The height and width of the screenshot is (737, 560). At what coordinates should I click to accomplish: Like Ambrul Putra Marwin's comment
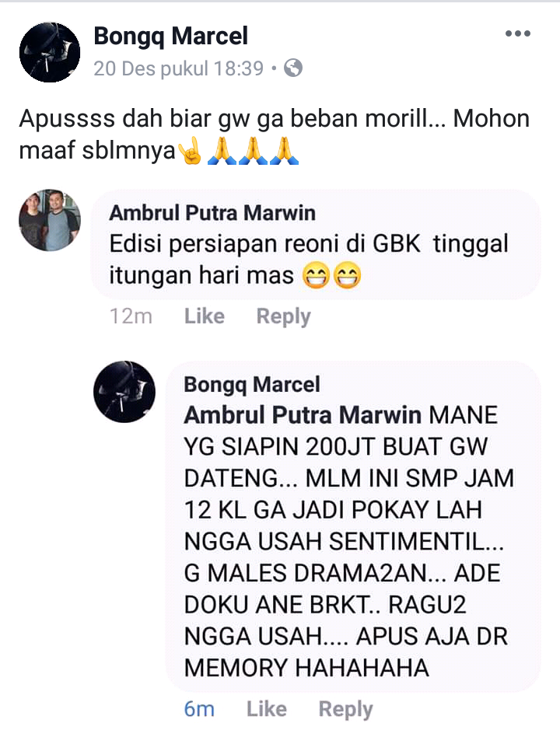[x=204, y=316]
